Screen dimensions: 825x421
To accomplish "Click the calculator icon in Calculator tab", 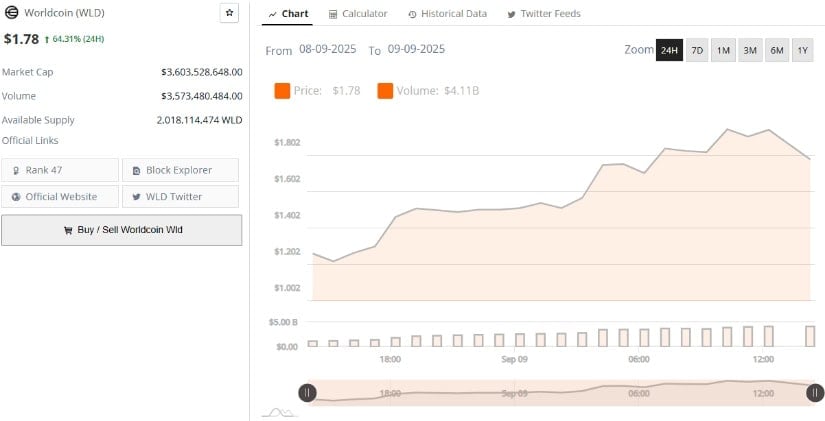I will click(333, 15).
